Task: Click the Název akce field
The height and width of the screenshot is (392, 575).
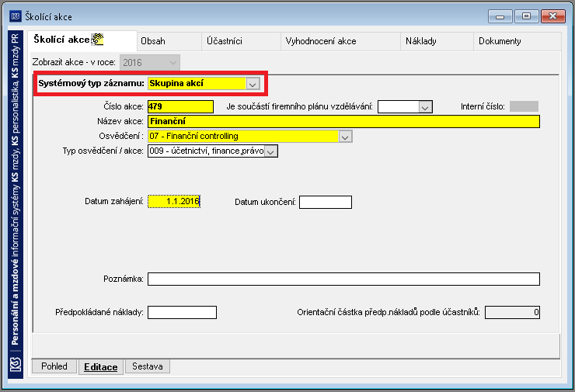Action: [x=343, y=121]
